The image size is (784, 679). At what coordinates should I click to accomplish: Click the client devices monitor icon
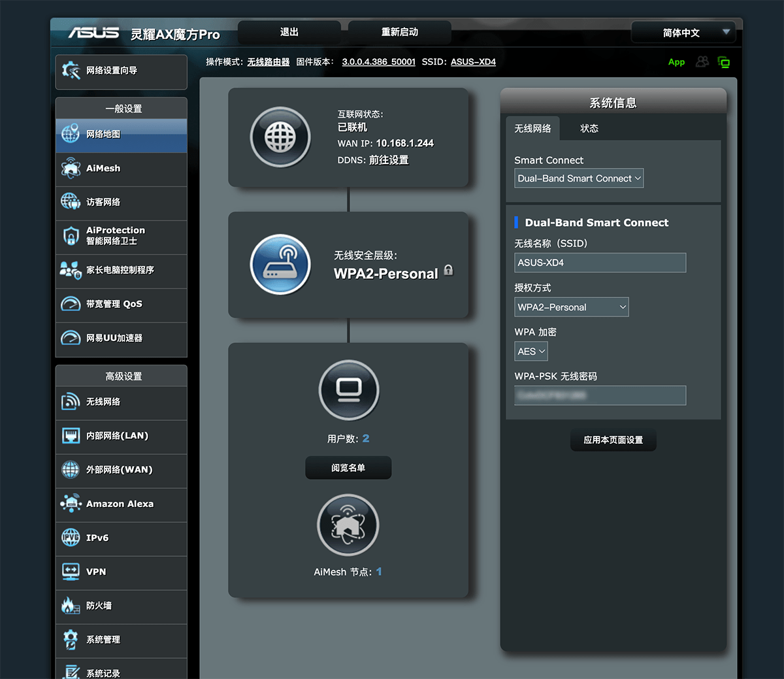(x=349, y=390)
